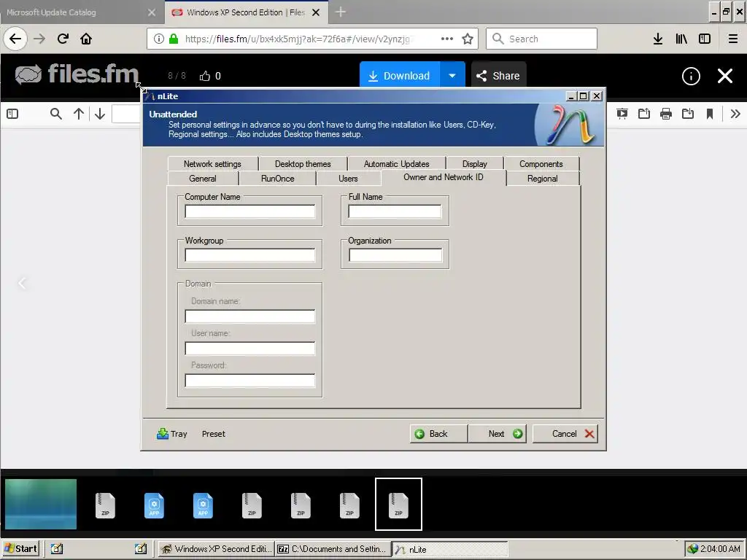Click the Workgroup field
Screen dimensions: 747x560
pos(249,255)
